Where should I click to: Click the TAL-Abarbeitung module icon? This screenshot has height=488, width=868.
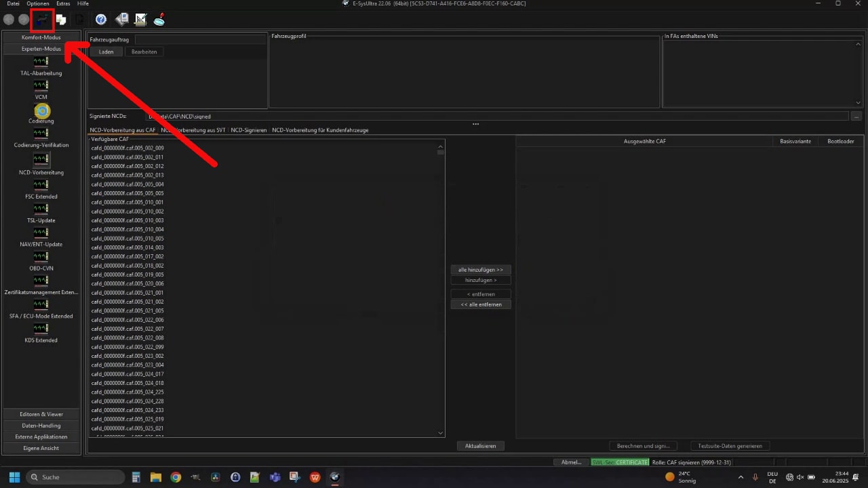41,62
